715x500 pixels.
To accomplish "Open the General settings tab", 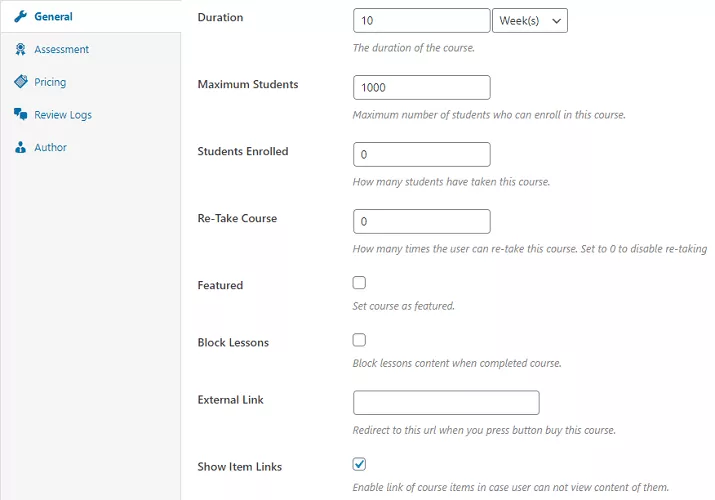I will pos(53,17).
